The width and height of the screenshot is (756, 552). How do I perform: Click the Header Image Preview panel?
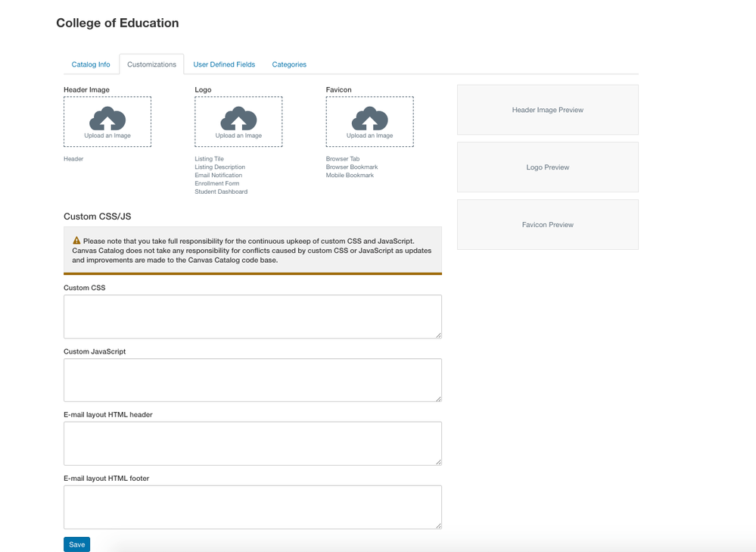pyautogui.click(x=547, y=110)
